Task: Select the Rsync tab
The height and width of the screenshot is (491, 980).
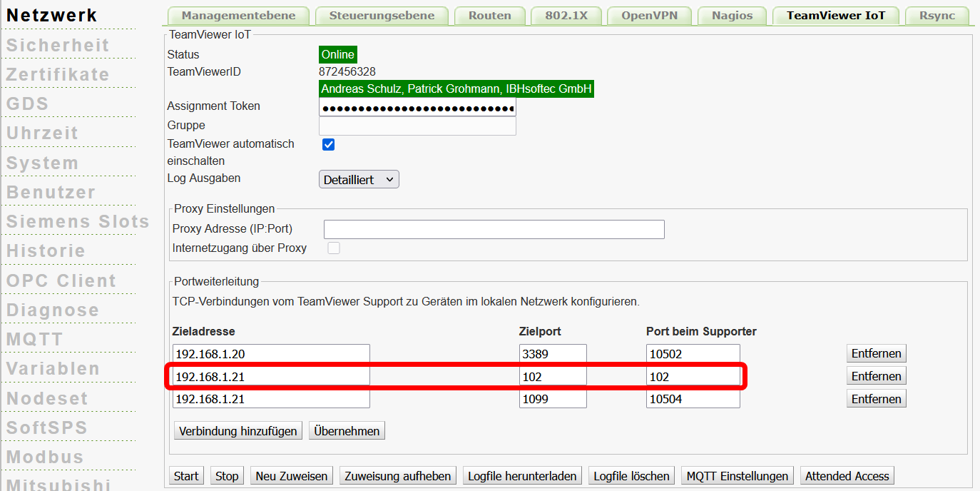Action: (936, 16)
